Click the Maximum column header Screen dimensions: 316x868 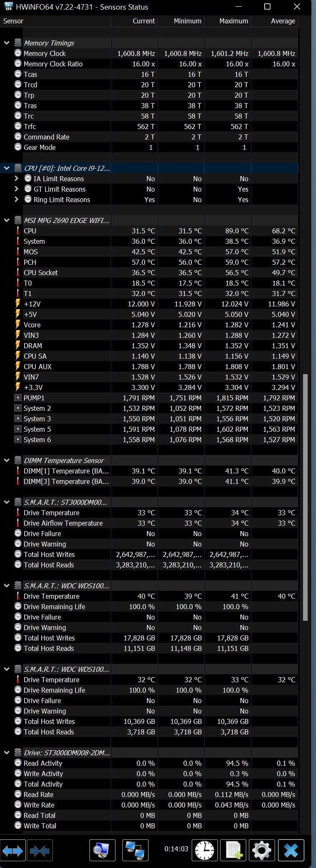[228, 21]
